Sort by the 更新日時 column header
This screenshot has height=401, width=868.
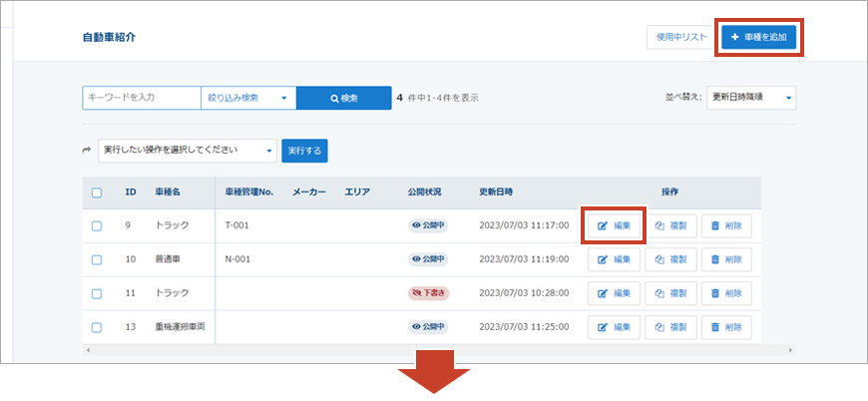496,192
